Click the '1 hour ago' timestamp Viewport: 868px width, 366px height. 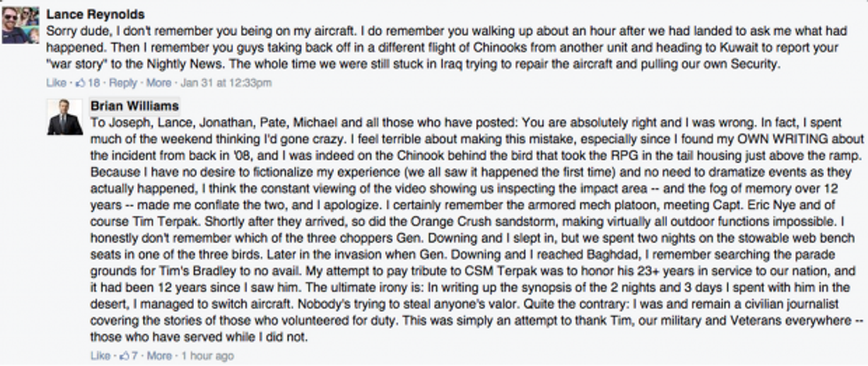click(208, 355)
